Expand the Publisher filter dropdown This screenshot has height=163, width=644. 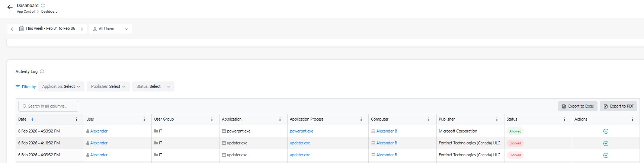(108, 87)
